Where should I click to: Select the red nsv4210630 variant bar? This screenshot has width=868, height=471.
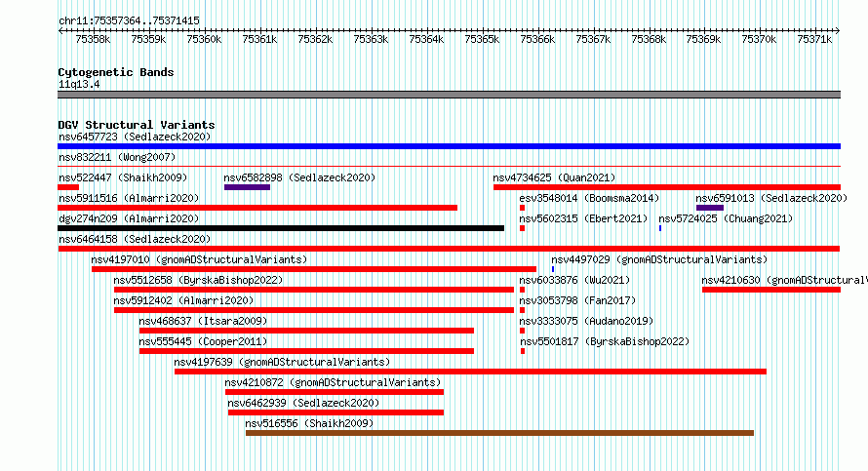(771, 290)
